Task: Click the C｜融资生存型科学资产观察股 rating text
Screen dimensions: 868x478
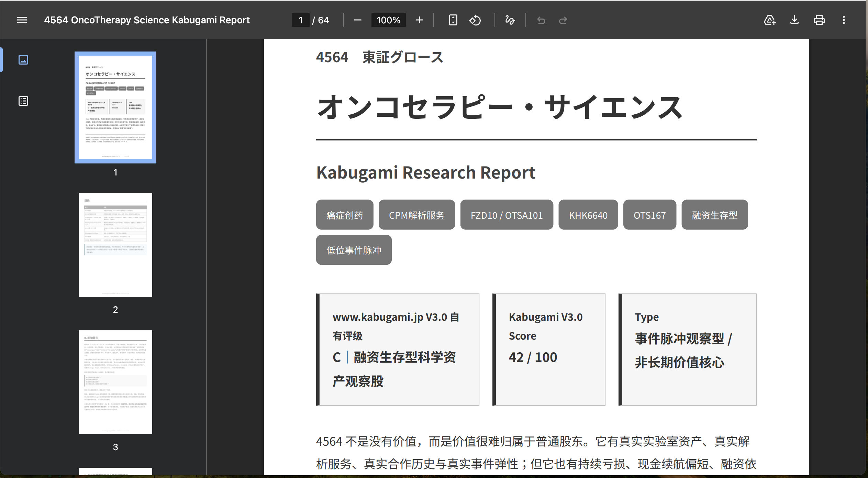Action: click(394, 369)
